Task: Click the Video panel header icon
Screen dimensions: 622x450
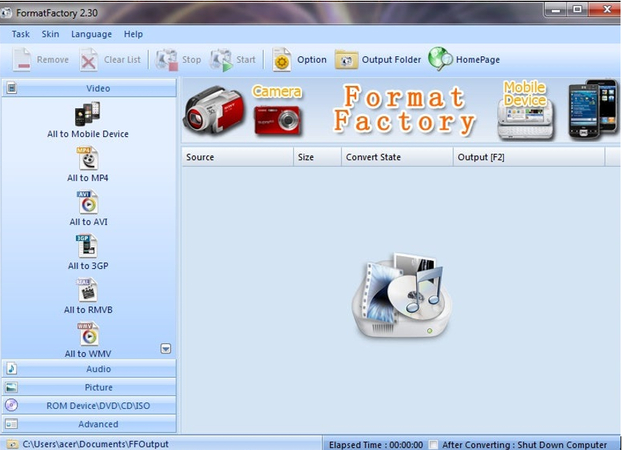Action: tap(12, 88)
